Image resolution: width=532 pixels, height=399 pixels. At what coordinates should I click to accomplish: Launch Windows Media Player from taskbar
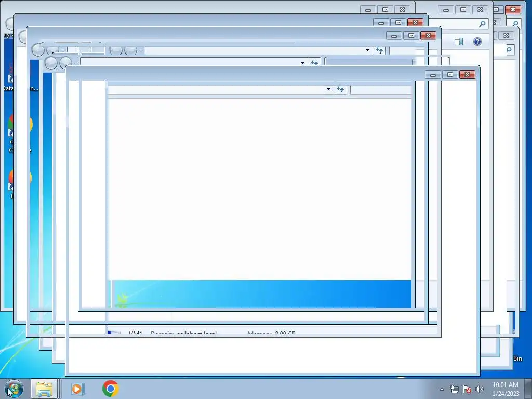77,389
